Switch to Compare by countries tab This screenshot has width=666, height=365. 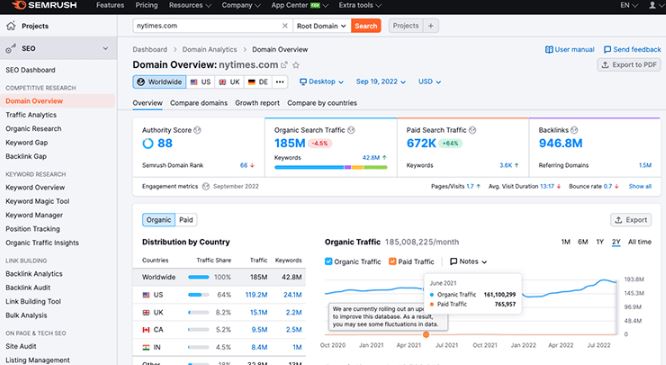[x=322, y=103]
